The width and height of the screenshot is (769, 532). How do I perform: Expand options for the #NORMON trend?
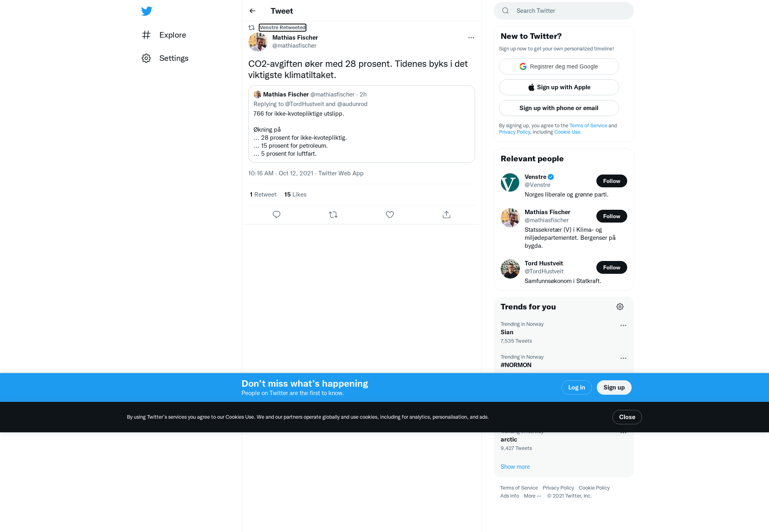(x=623, y=358)
